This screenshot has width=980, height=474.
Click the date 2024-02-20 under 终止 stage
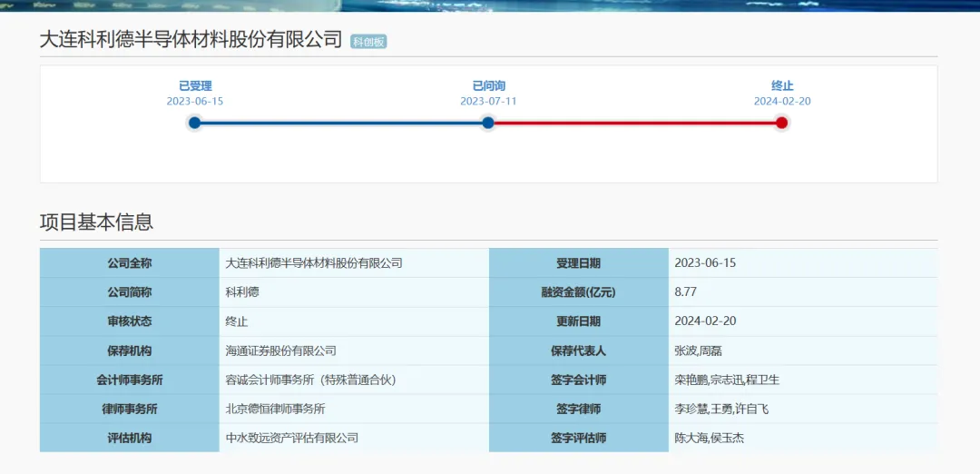tap(782, 102)
